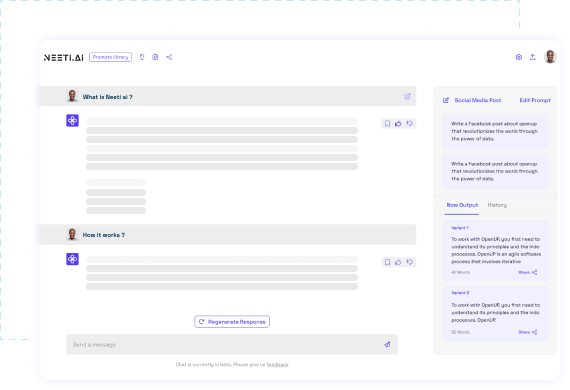Click the Variant 2 label

pos(460,293)
